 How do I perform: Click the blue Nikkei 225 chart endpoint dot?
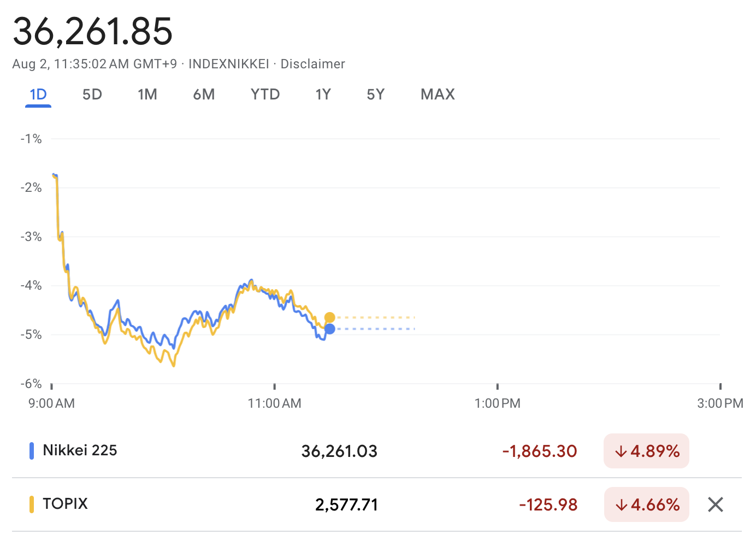click(x=330, y=329)
